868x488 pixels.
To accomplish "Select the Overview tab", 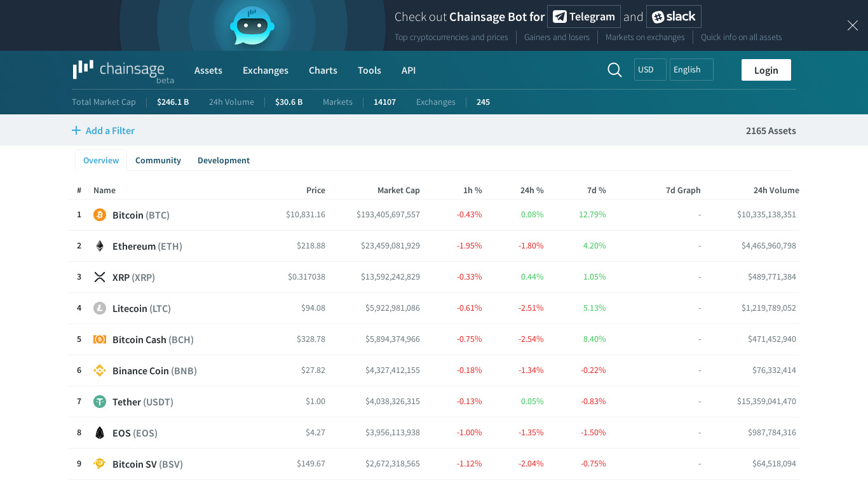I will (x=101, y=160).
